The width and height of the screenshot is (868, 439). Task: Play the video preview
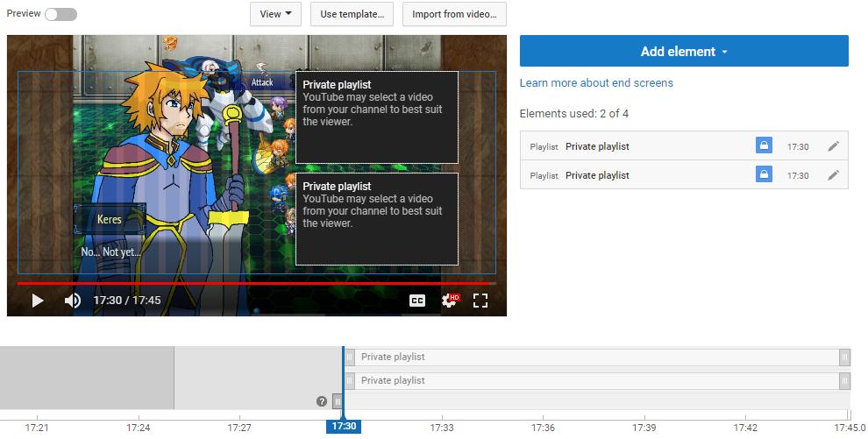(x=37, y=301)
